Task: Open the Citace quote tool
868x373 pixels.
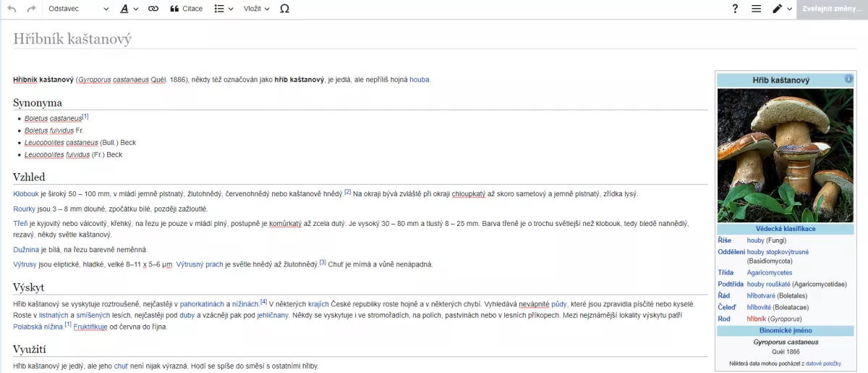Action: pos(186,9)
